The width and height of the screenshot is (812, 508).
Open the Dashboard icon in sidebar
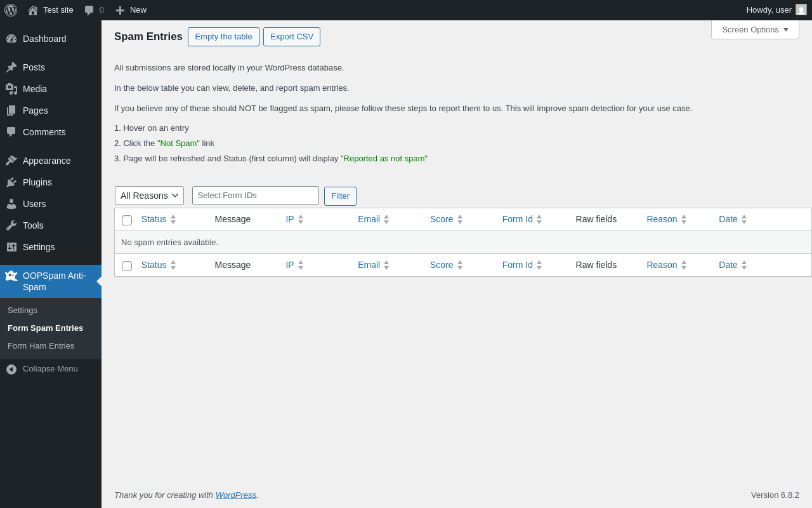(11, 39)
